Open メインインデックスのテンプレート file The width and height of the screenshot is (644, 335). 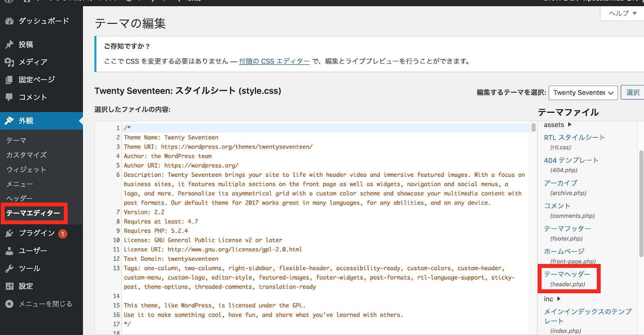tap(588, 316)
